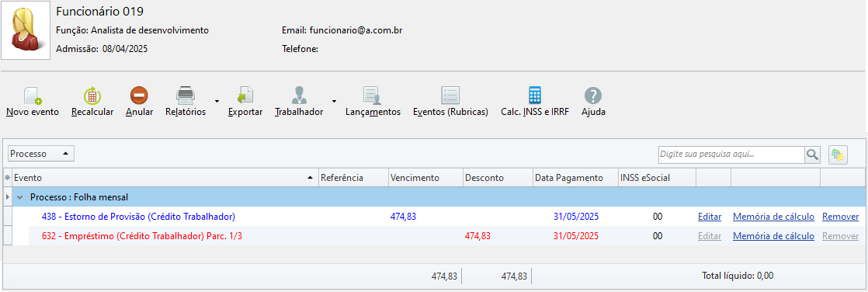Image resolution: width=868 pixels, height=292 pixels.
Task: Click the search magnifier icon
Action: click(x=812, y=155)
